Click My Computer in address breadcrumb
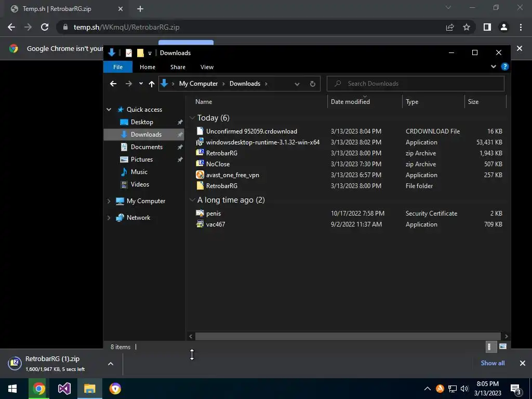 198,84
